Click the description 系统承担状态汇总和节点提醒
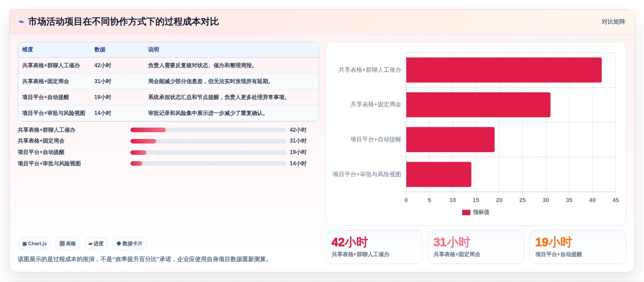Image resolution: width=644 pixels, height=282 pixels. 219,98
